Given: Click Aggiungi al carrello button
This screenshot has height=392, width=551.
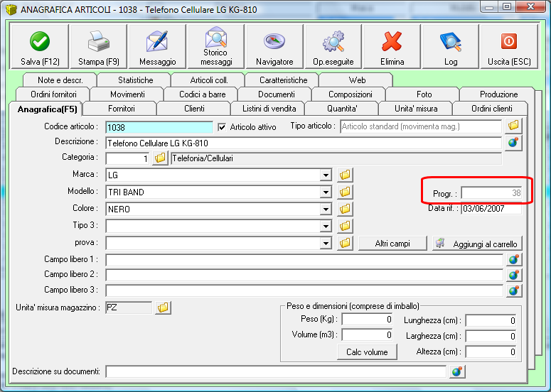Looking at the screenshot, I should pyautogui.click(x=477, y=244).
